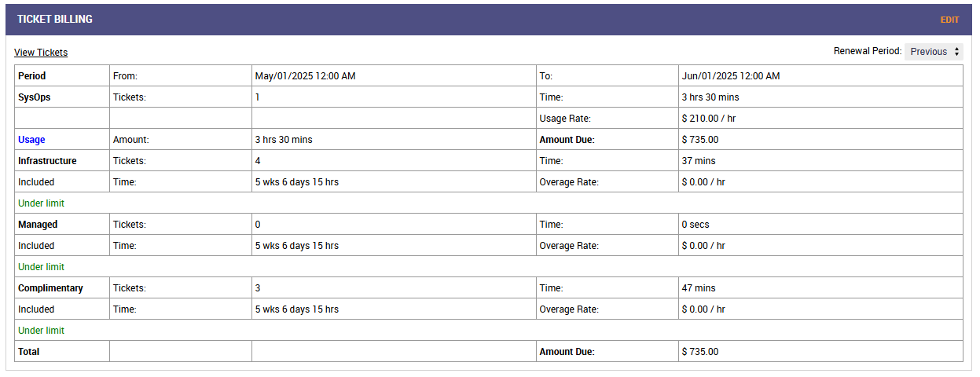The image size is (980, 377).
Task: Select the Infrastructure row label
Action: pyautogui.click(x=47, y=161)
